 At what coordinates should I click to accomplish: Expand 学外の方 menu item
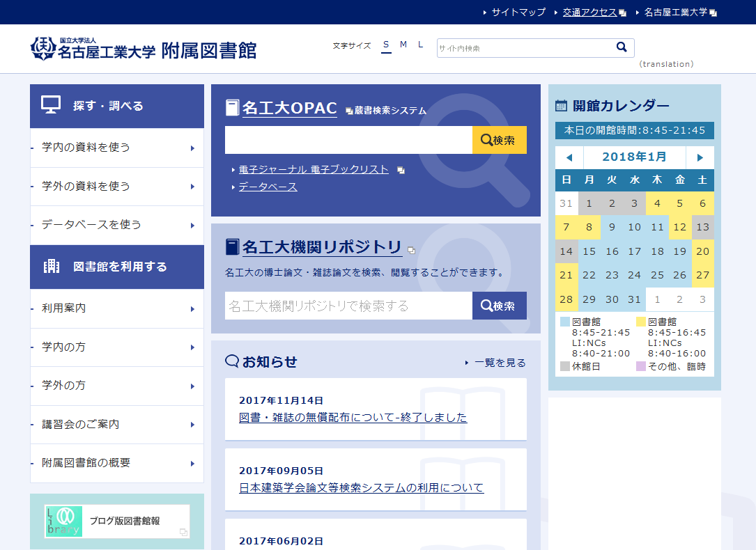pos(117,386)
